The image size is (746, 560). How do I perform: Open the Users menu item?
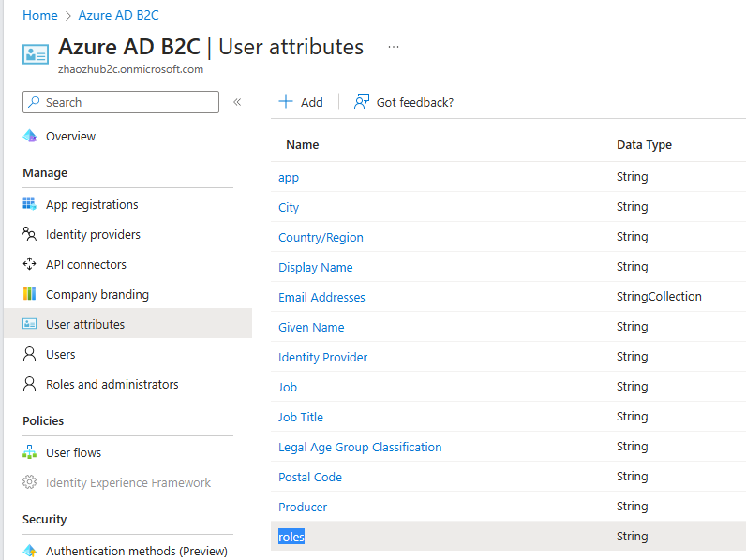pyautogui.click(x=60, y=354)
